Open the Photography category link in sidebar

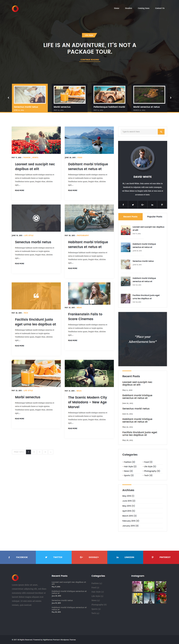coord(152,471)
